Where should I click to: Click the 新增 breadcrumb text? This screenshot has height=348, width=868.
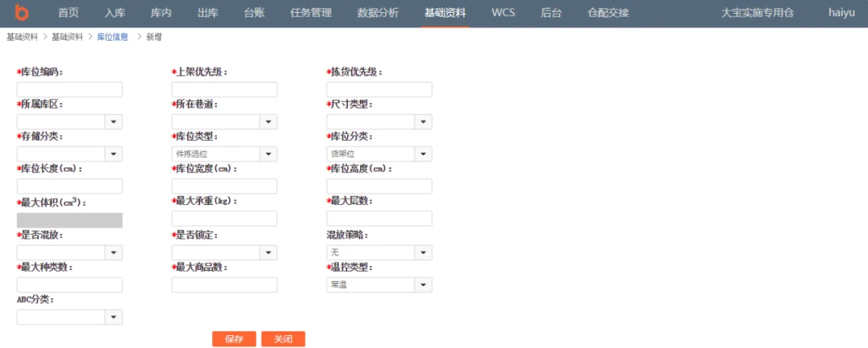click(x=154, y=37)
